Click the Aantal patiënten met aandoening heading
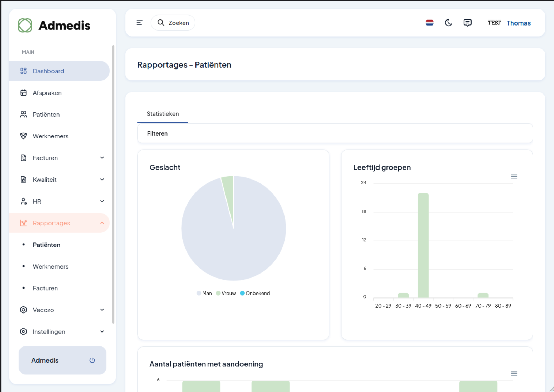Image resolution: width=554 pixels, height=392 pixels. tap(206, 364)
